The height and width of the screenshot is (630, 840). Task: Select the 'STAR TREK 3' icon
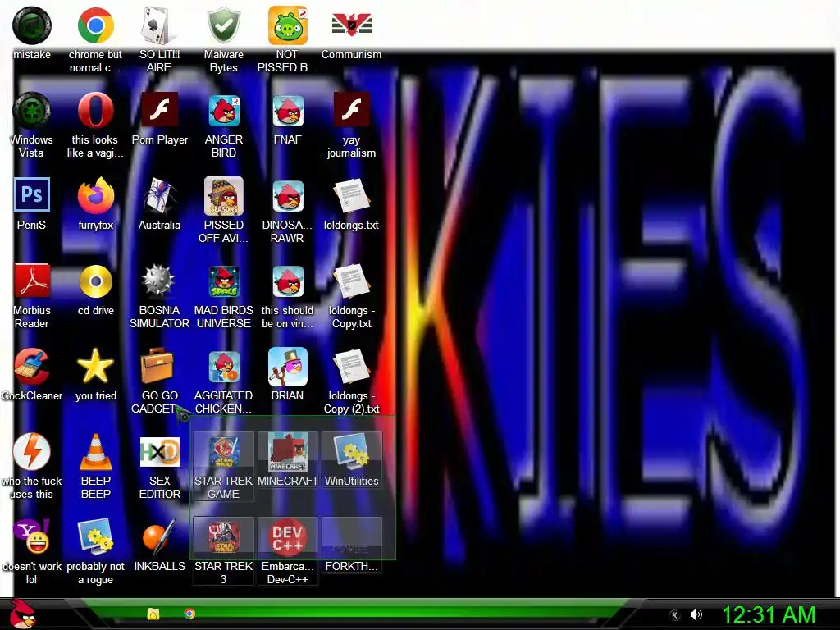click(224, 537)
